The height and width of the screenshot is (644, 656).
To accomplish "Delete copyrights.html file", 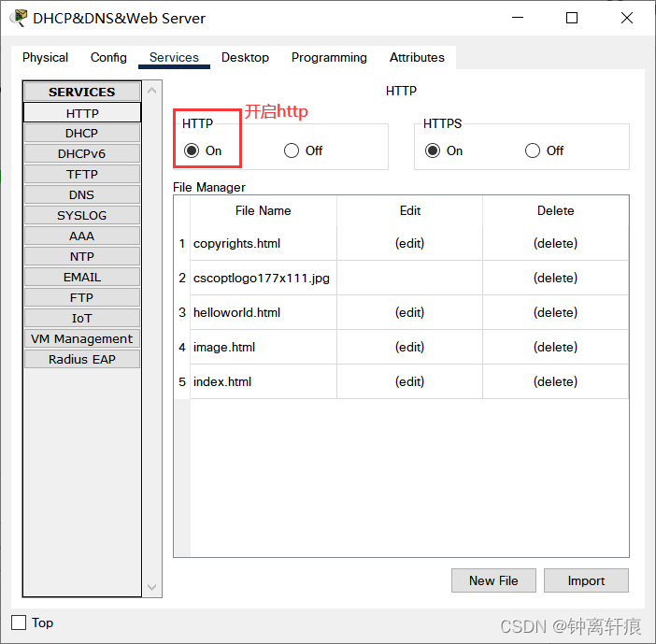I will point(555,243).
